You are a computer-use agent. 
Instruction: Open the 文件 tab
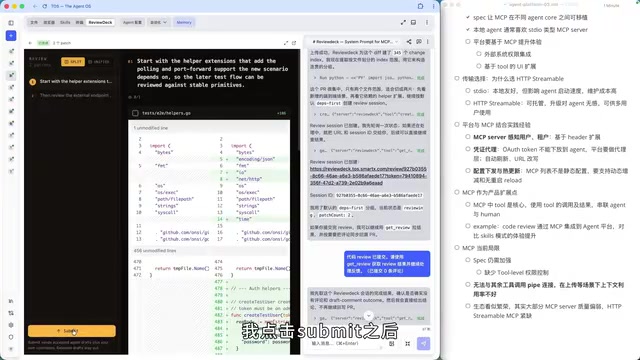34,22
